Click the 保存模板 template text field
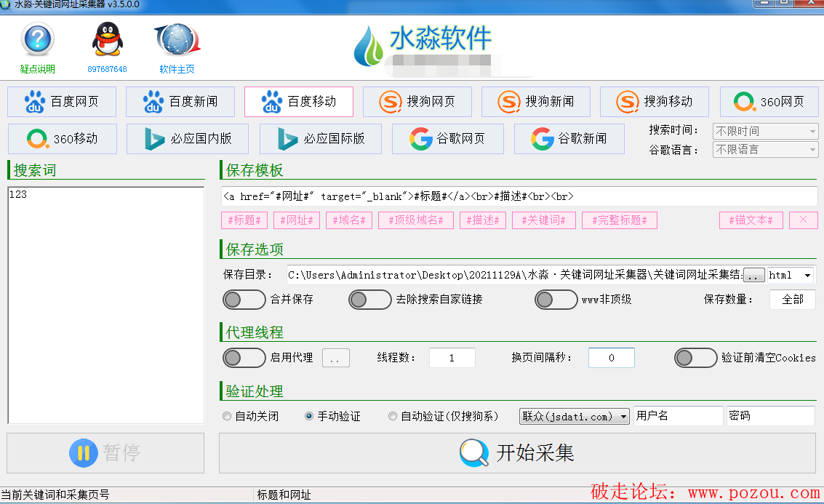 (x=519, y=196)
